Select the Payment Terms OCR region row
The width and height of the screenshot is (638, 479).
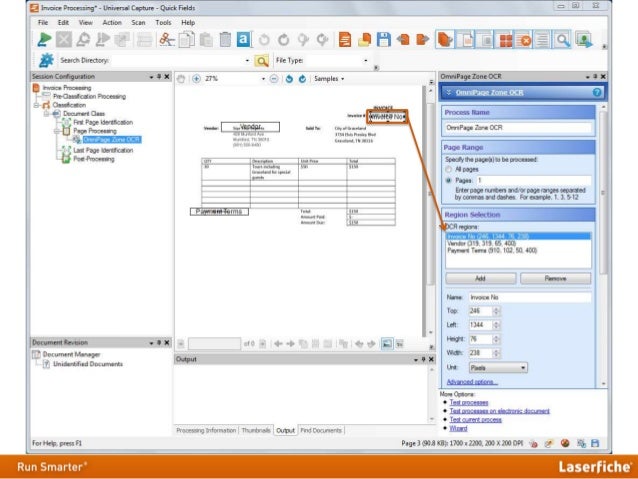(518, 251)
